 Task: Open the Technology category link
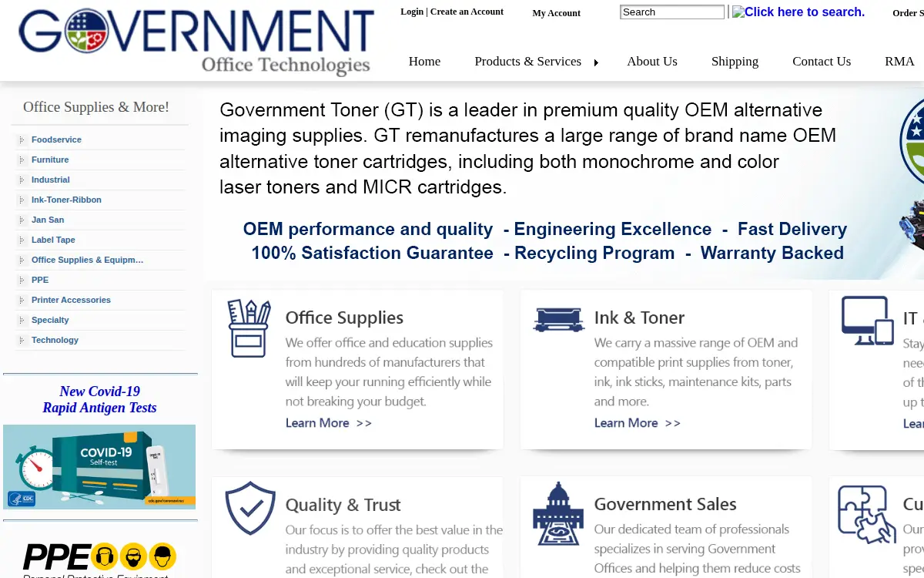[x=55, y=340]
